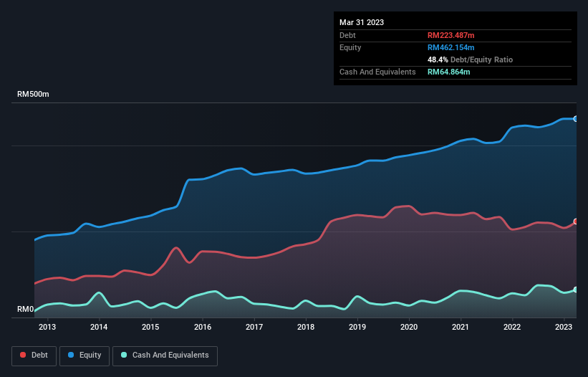
Task: Click the tooltip Equity row label
Action: click(350, 47)
